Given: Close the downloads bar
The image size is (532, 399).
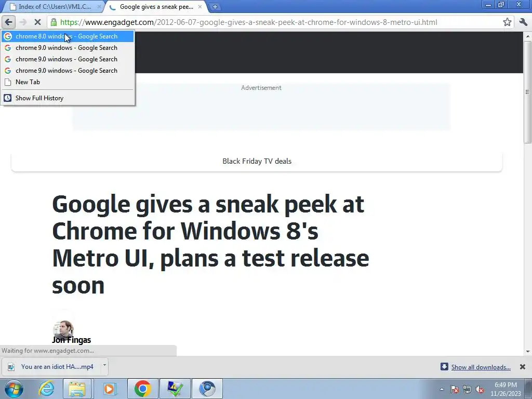Looking at the screenshot, I should pyautogui.click(x=523, y=367).
